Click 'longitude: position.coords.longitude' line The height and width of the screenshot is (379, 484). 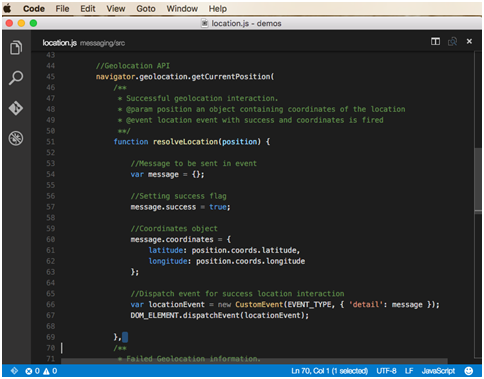pyautogui.click(x=227, y=261)
